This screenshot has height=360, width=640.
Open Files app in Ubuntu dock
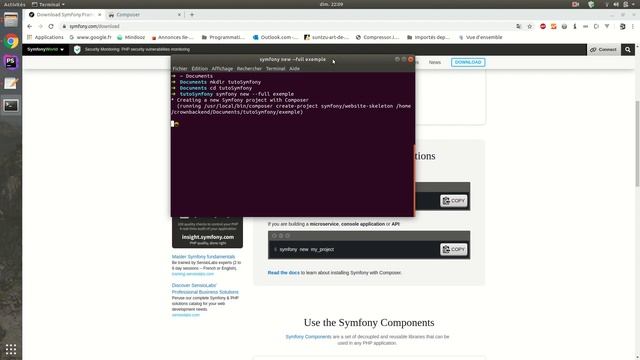11,20
